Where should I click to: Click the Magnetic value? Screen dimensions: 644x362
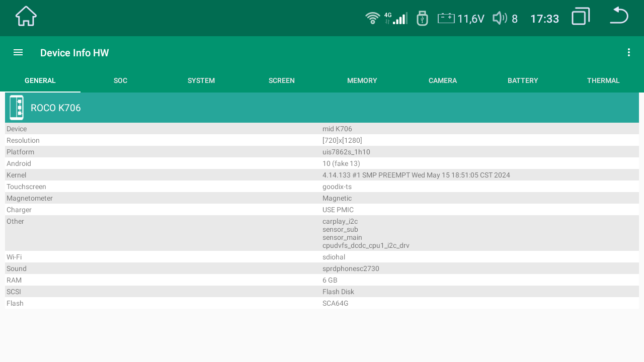[x=337, y=198]
